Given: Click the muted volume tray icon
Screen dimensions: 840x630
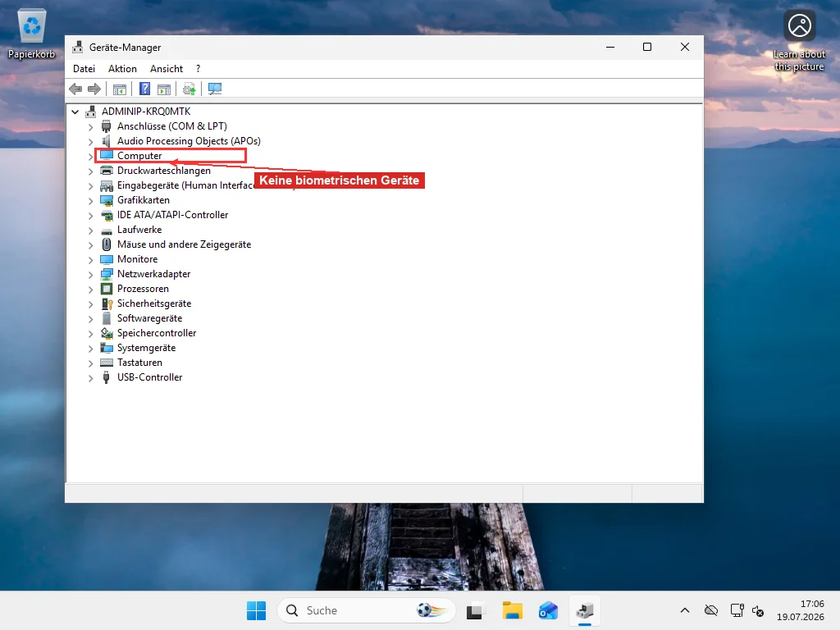Looking at the screenshot, I should 759,610.
